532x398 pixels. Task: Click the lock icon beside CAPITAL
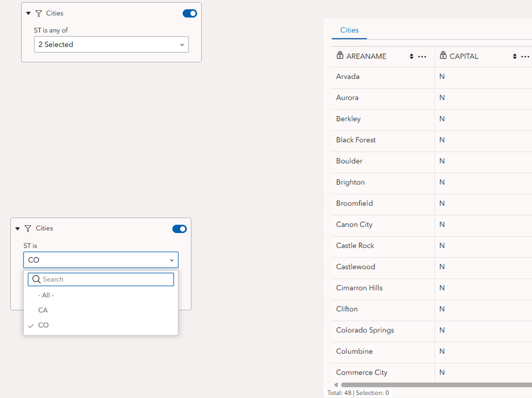coord(443,55)
